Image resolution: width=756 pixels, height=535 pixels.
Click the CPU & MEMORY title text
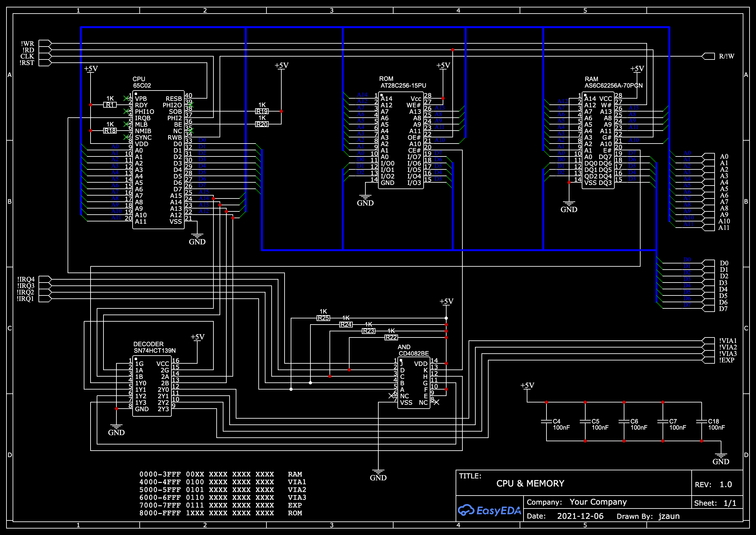pyautogui.click(x=530, y=483)
